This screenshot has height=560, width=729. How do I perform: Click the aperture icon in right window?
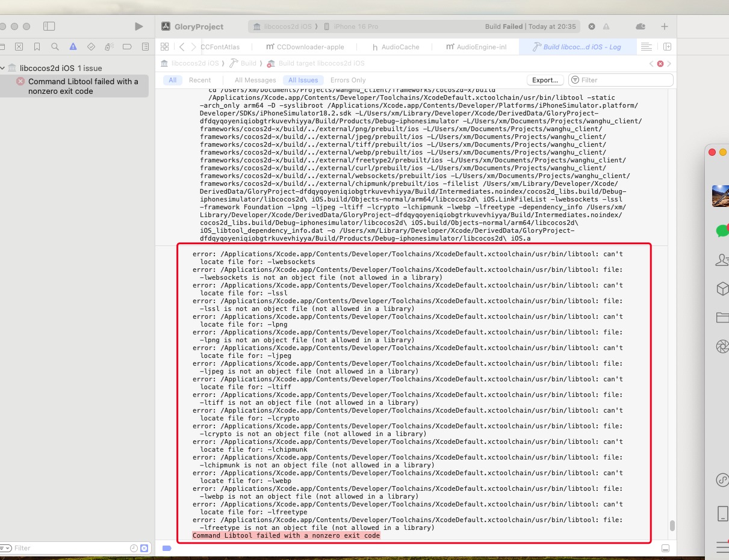722,346
